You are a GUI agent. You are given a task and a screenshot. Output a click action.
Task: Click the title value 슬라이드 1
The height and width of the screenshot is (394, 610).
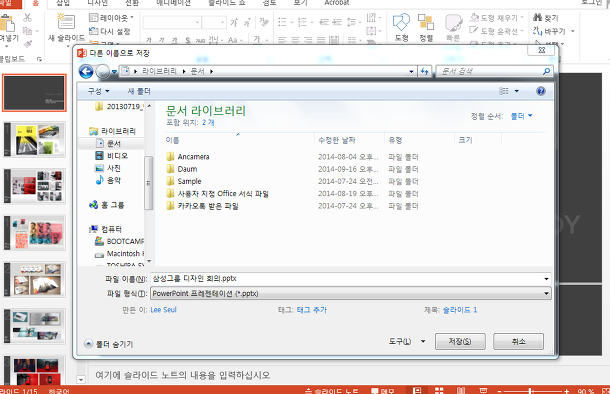459,310
